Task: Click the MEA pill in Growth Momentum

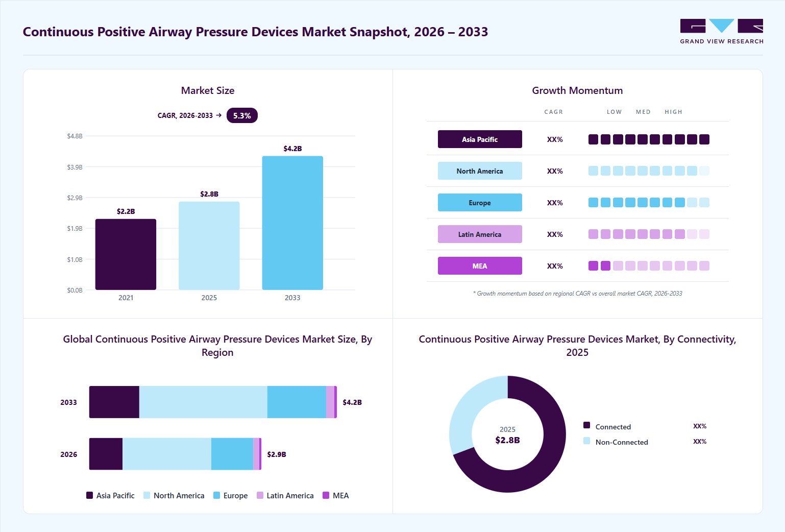Action: [x=480, y=266]
